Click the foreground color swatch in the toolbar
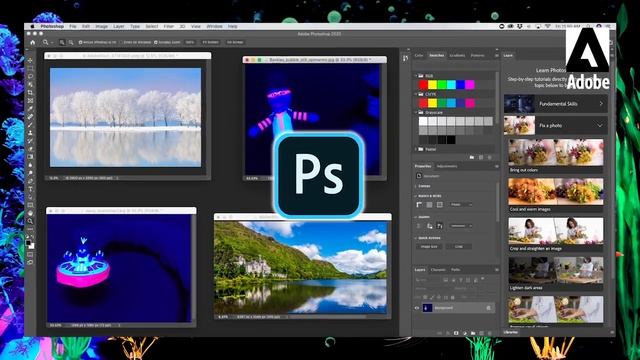Image resolution: width=640 pixels, height=360 pixels. [28, 243]
